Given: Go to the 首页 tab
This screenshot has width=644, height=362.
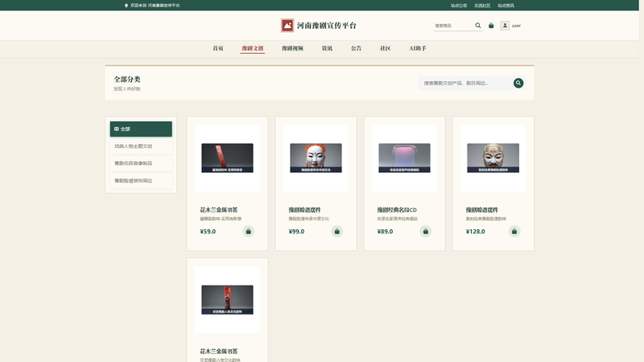Looking at the screenshot, I should 218,48.
